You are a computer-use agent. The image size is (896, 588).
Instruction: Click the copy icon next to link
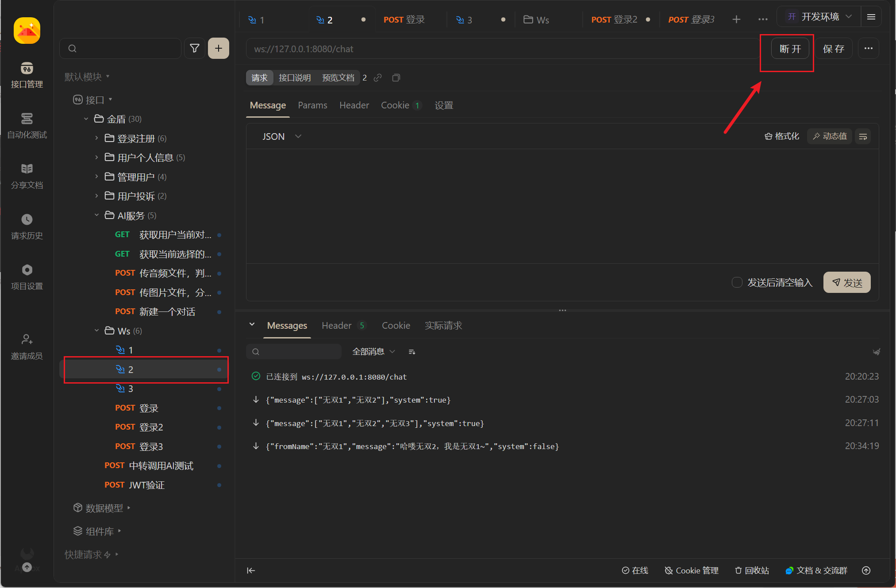point(396,78)
